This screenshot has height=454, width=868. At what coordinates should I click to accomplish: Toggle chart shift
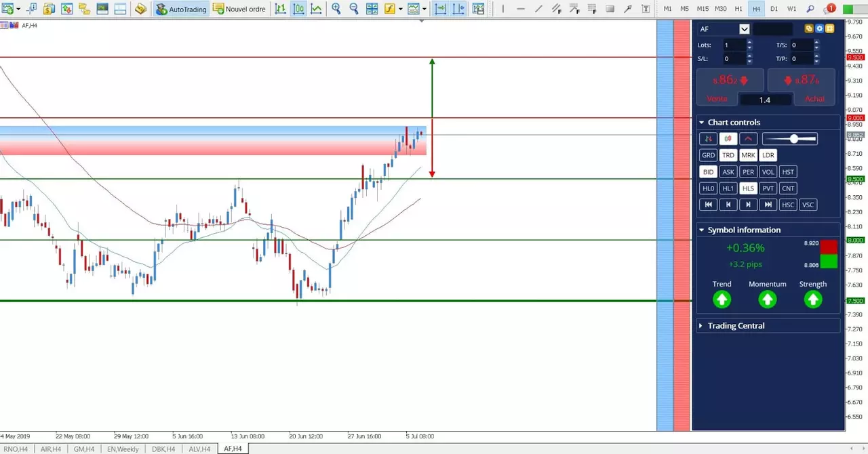[458, 9]
